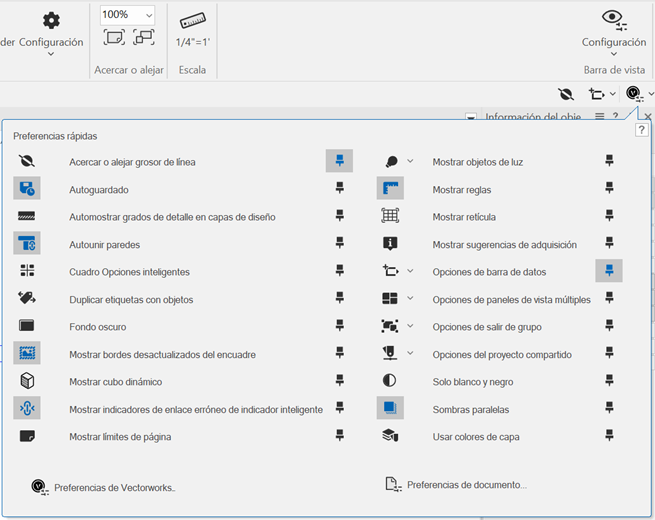Toggle the Autounir paredes icon

(27, 244)
